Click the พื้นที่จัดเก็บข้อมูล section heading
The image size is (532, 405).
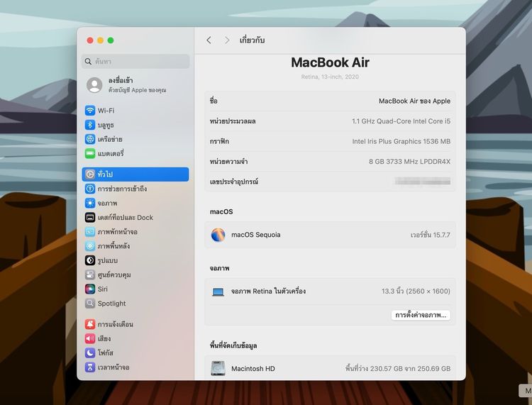point(233,345)
